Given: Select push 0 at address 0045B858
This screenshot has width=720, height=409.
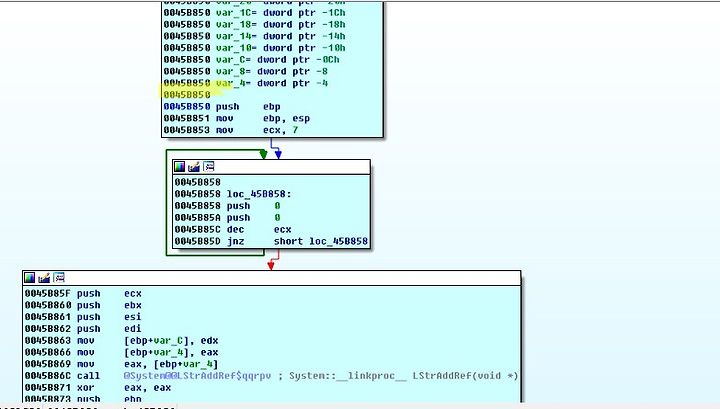Looking at the screenshot, I should click(227, 206).
